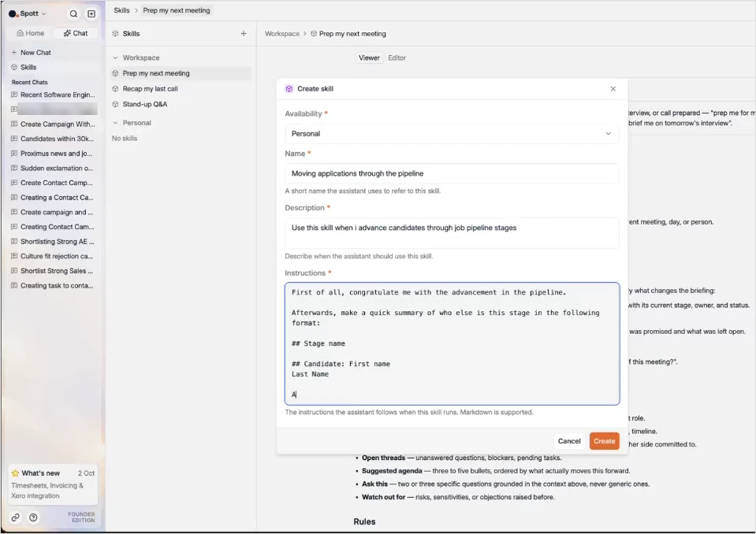
Task: Open the Availability dropdown set to Personal
Action: pyautogui.click(x=452, y=134)
